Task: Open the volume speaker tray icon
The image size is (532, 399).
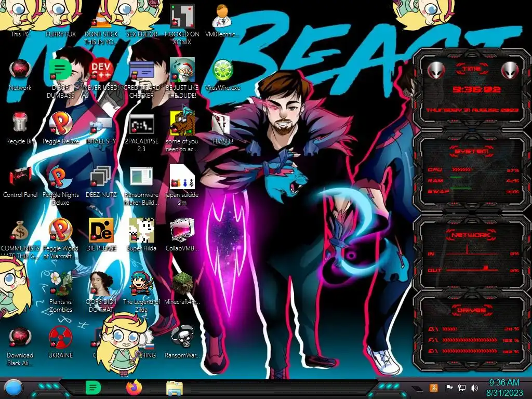Action: coord(474,388)
